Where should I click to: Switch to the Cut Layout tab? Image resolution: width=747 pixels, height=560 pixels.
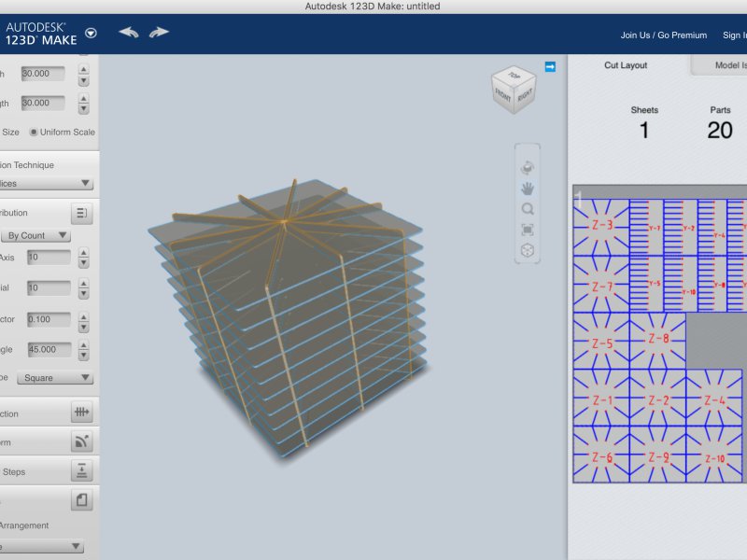pyautogui.click(x=626, y=65)
